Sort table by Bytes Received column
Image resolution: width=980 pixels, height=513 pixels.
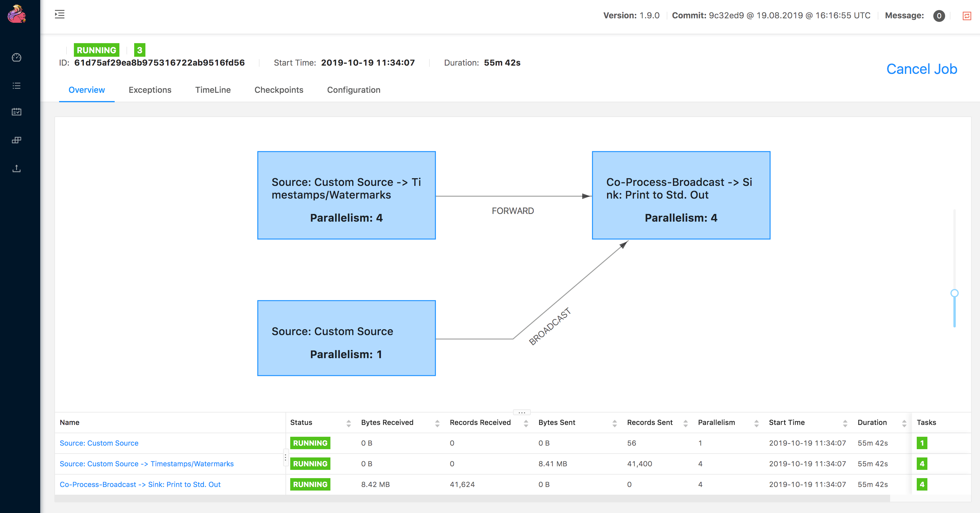tap(437, 423)
